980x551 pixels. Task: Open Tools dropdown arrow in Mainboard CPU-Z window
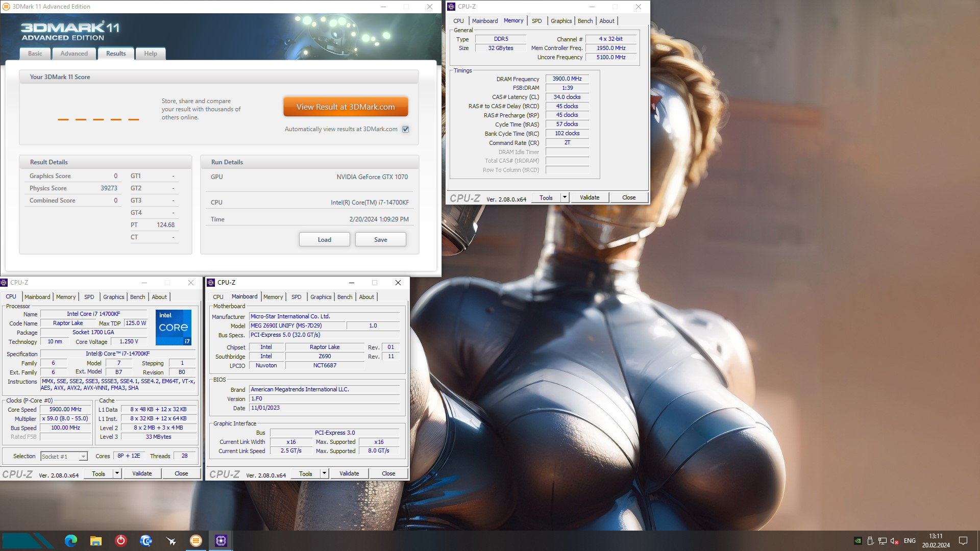[x=324, y=473]
